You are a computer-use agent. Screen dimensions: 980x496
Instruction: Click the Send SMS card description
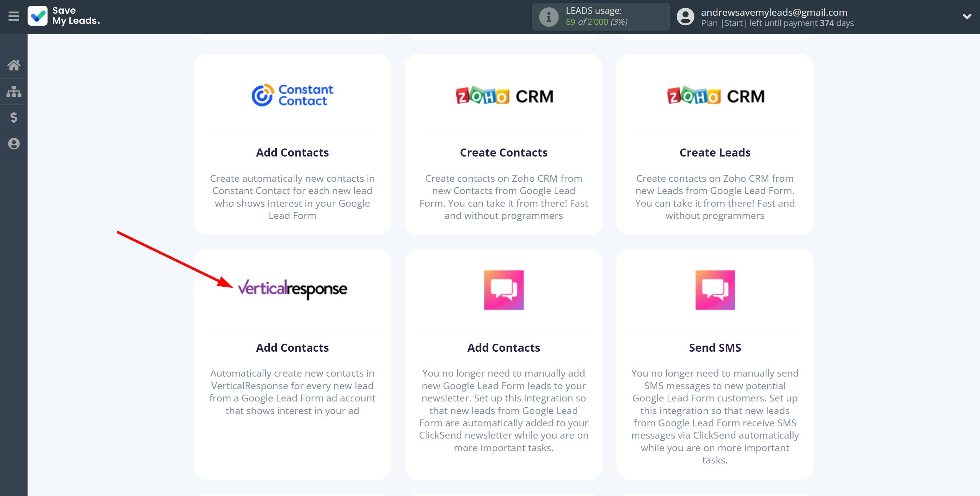[x=715, y=417]
